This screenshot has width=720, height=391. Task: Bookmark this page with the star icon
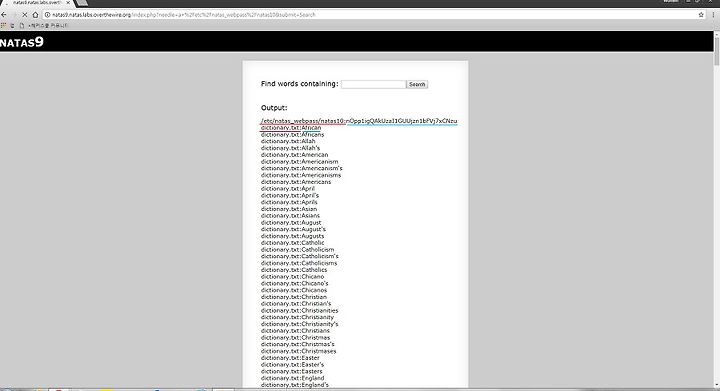[x=701, y=15]
